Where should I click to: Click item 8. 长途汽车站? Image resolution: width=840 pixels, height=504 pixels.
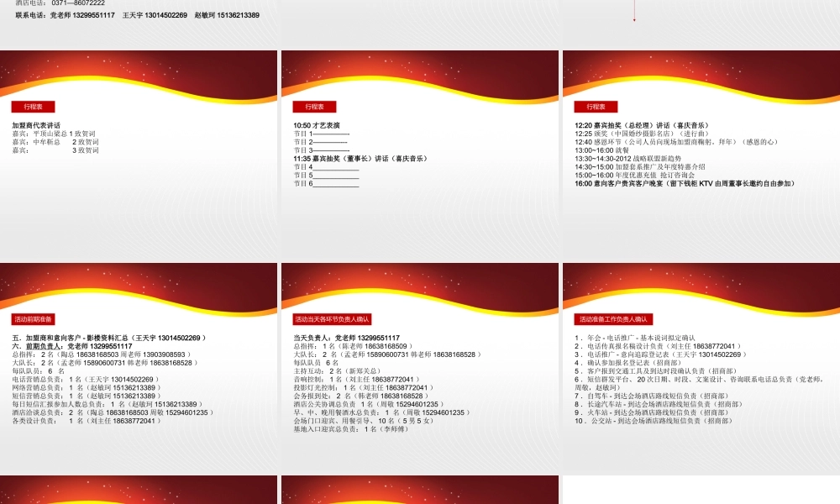[x=659, y=404]
